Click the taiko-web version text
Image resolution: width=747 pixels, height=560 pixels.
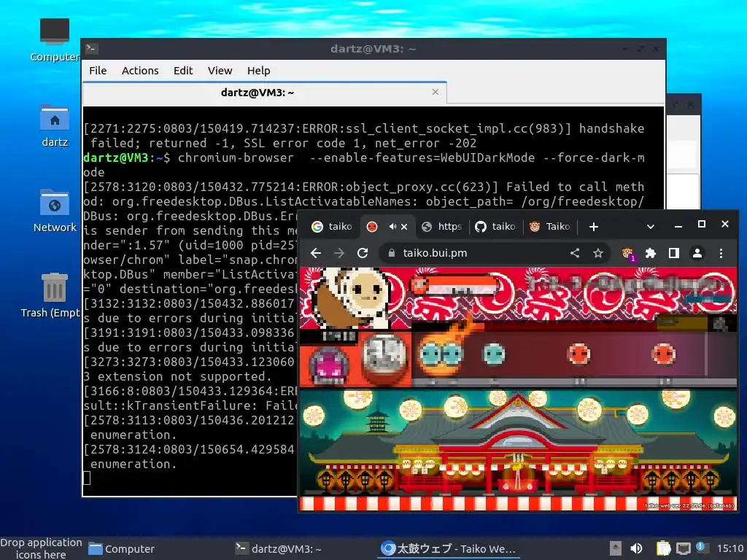tap(689, 506)
